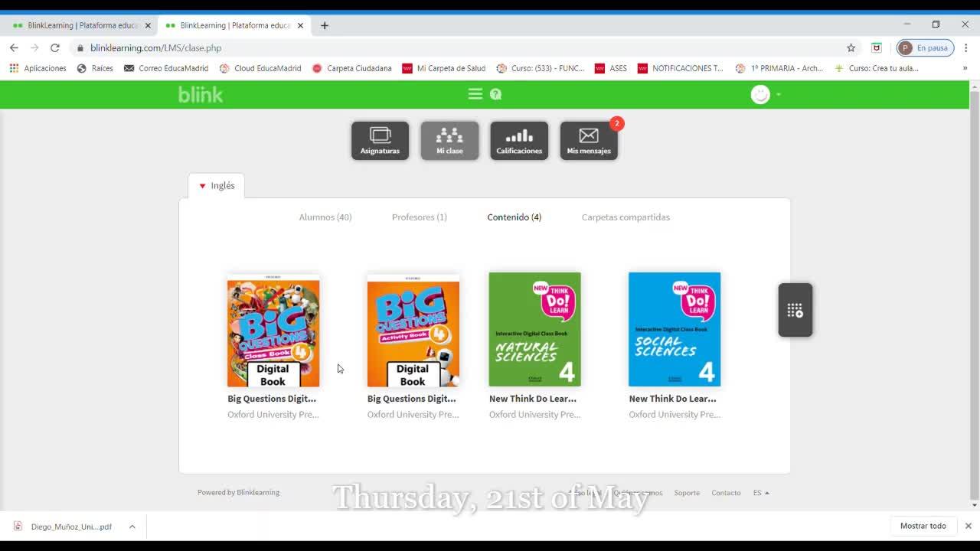The image size is (980, 551).
Task: Open the Mi Carpeta de Salud bookmark
Action: tap(444, 68)
